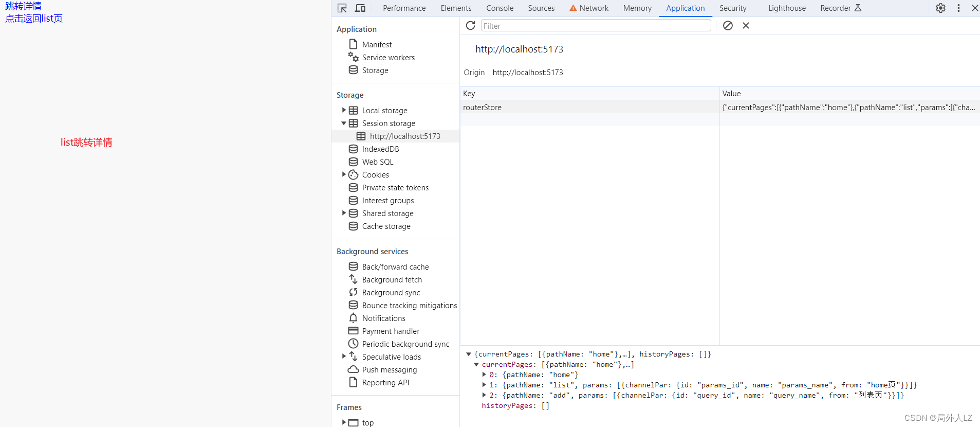Collapse the root object preview triangle

click(469, 354)
